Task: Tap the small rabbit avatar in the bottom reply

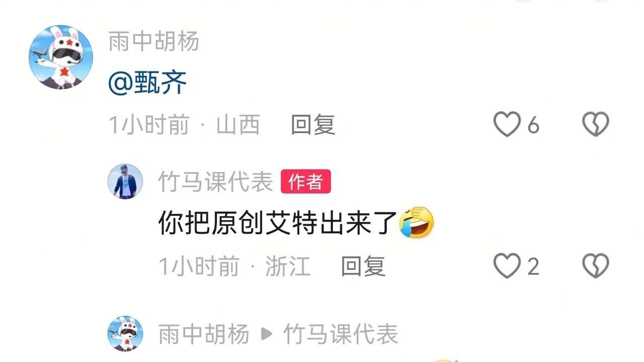Action: pyautogui.click(x=125, y=333)
